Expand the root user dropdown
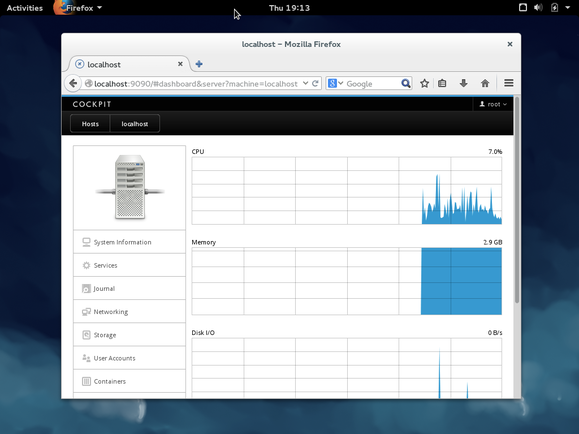579x434 pixels. point(493,104)
